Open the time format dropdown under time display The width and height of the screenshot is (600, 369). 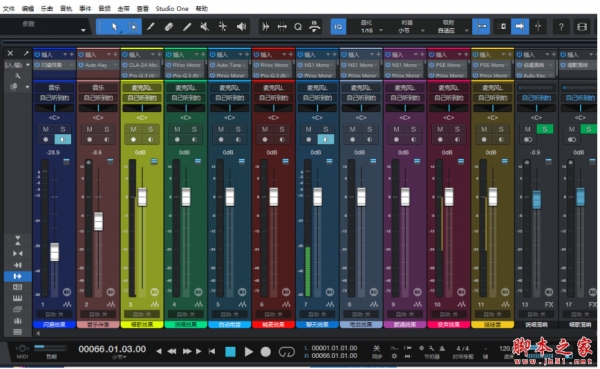pos(119,357)
